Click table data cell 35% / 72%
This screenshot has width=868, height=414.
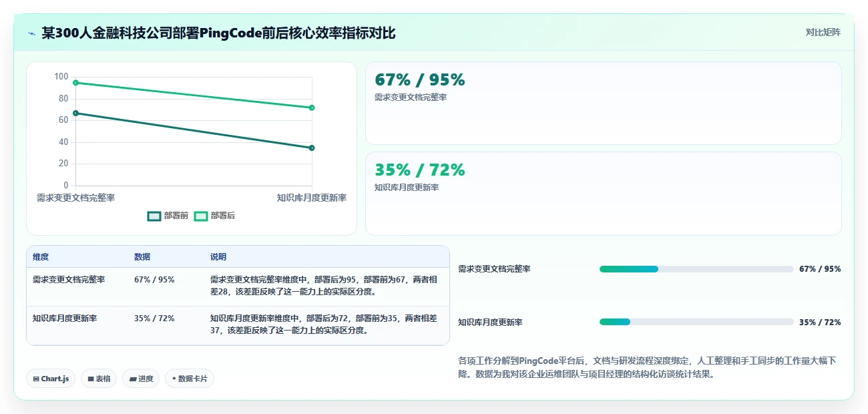coord(154,319)
